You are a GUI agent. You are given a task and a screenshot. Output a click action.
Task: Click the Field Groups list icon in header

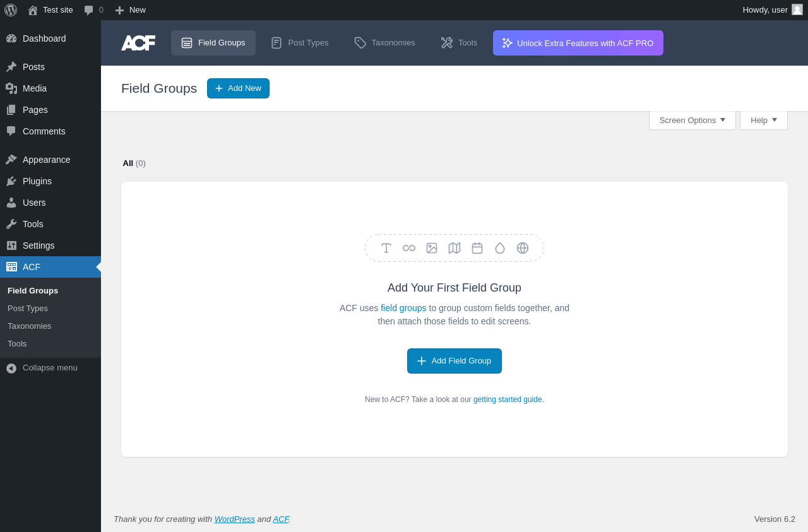tap(187, 43)
